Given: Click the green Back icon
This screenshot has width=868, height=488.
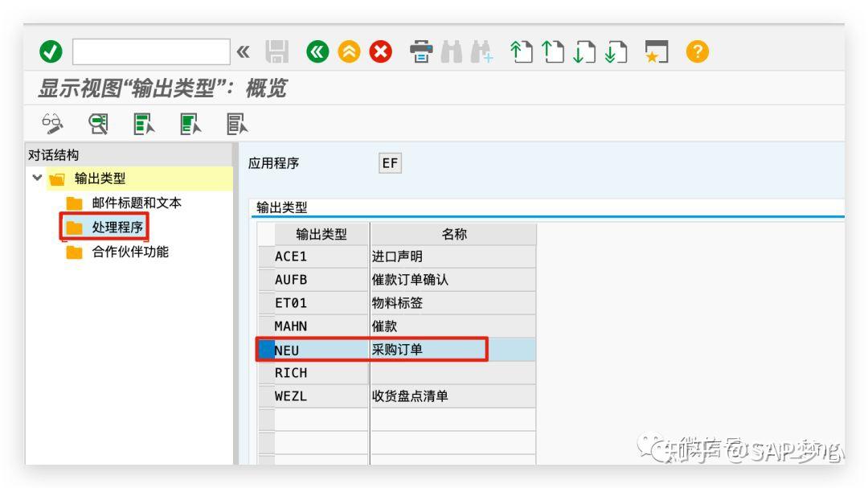Looking at the screenshot, I should (317, 52).
